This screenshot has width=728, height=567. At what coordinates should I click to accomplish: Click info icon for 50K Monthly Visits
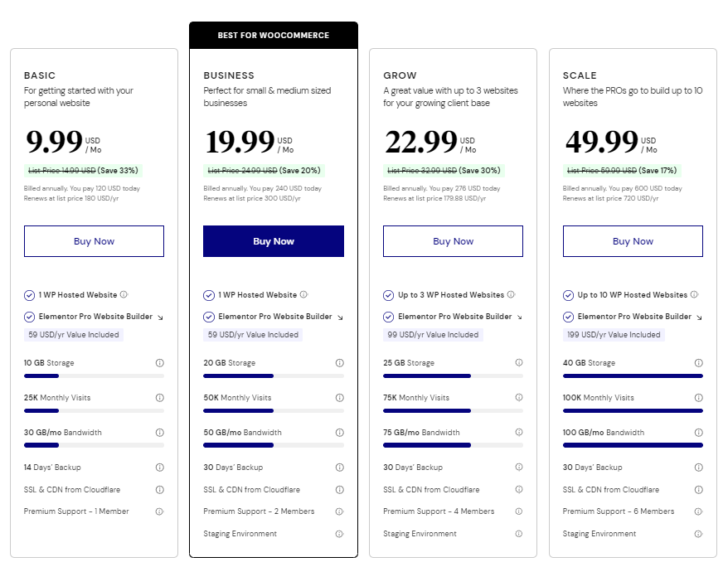pos(339,398)
